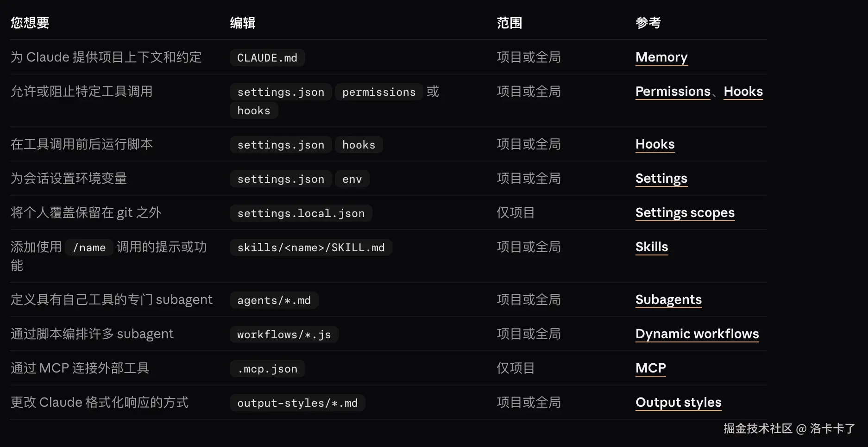The width and height of the screenshot is (868, 447).
Task: Click the permissions code label
Action: pyautogui.click(x=379, y=92)
